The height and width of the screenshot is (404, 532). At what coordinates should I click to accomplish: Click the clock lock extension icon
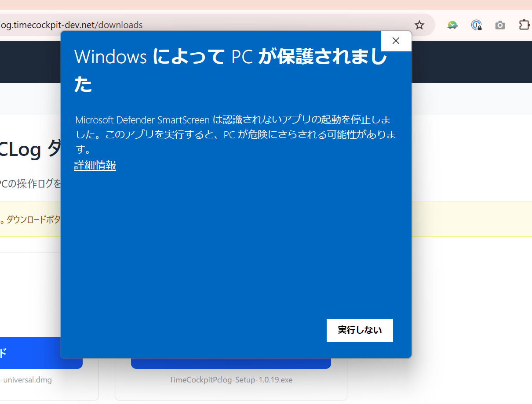[476, 25]
